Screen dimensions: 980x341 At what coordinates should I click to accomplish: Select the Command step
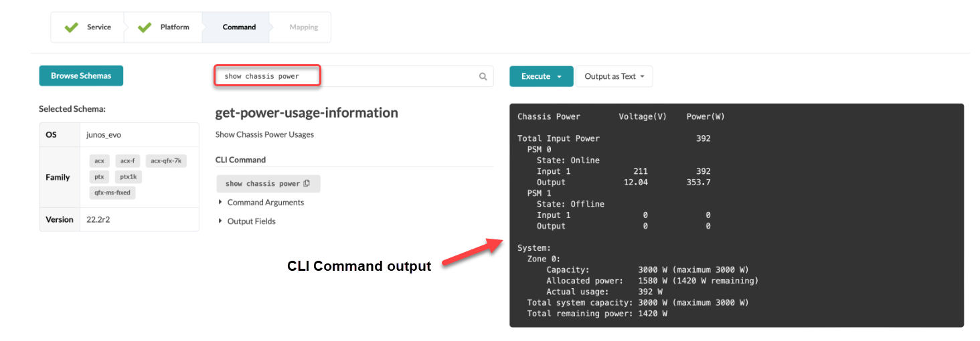pyautogui.click(x=239, y=27)
